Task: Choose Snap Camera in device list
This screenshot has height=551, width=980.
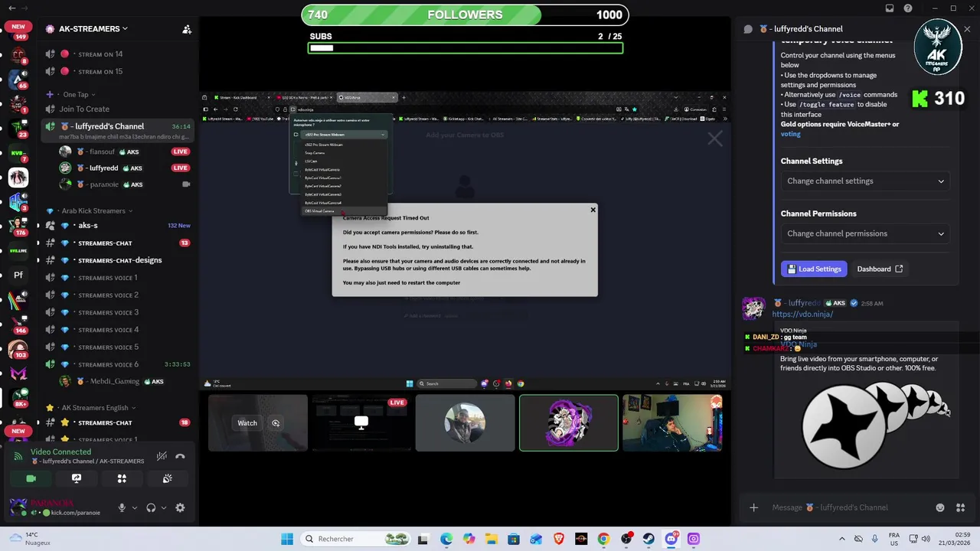Action: point(315,153)
